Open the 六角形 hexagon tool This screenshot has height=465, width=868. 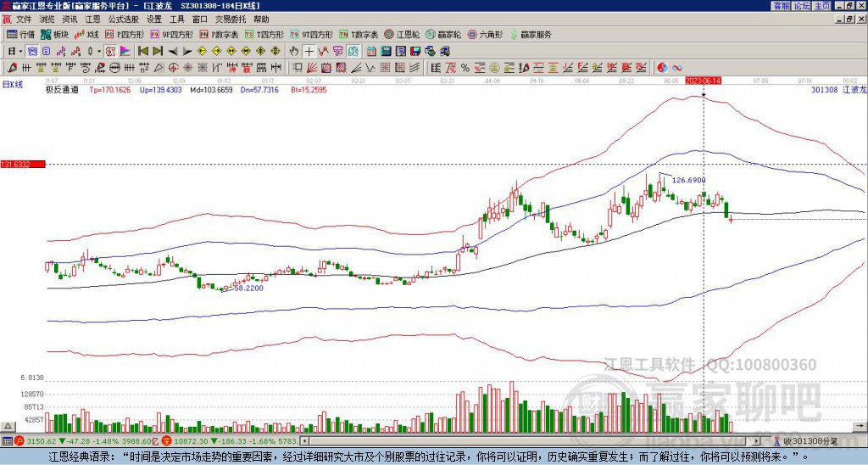click(x=485, y=34)
